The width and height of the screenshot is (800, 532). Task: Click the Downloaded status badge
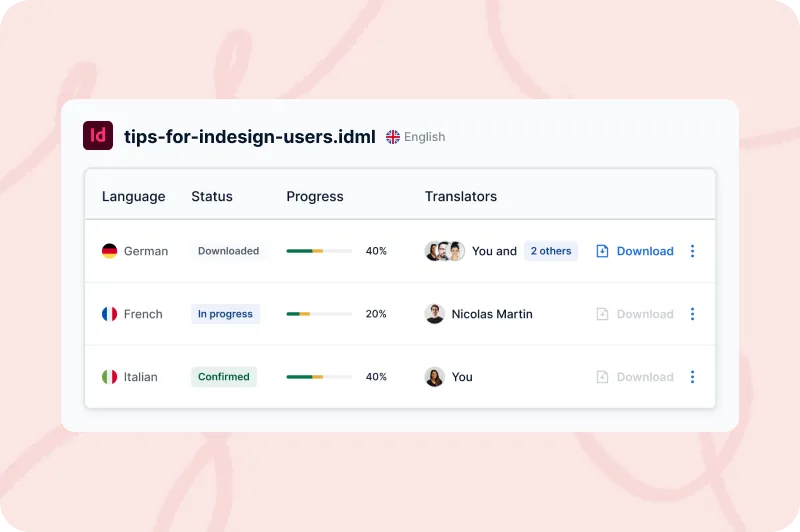click(x=229, y=251)
